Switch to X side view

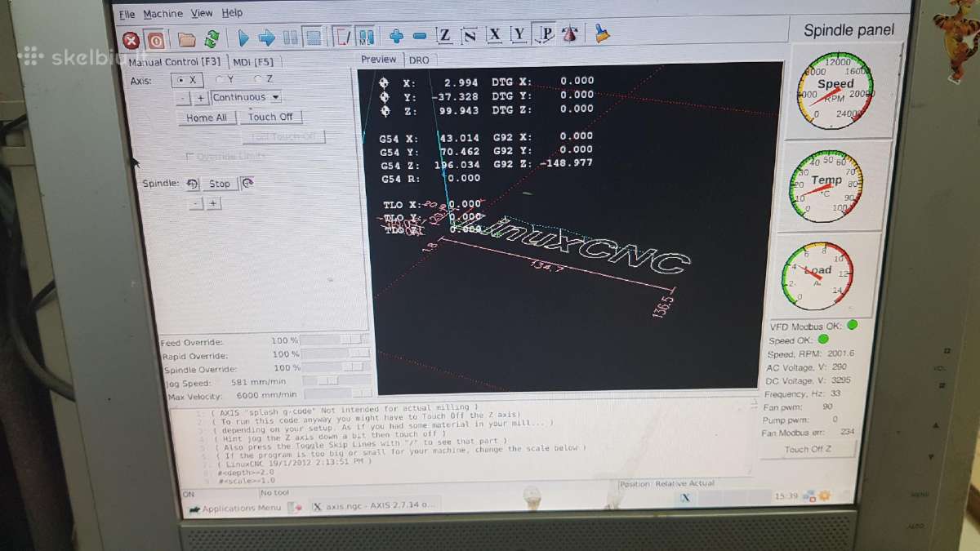(495, 34)
